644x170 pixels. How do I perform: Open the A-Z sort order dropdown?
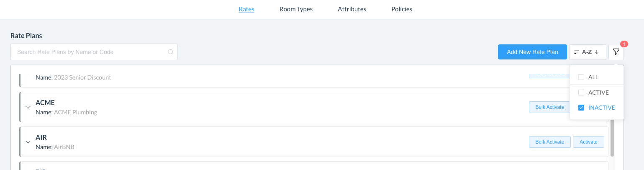pyautogui.click(x=587, y=52)
